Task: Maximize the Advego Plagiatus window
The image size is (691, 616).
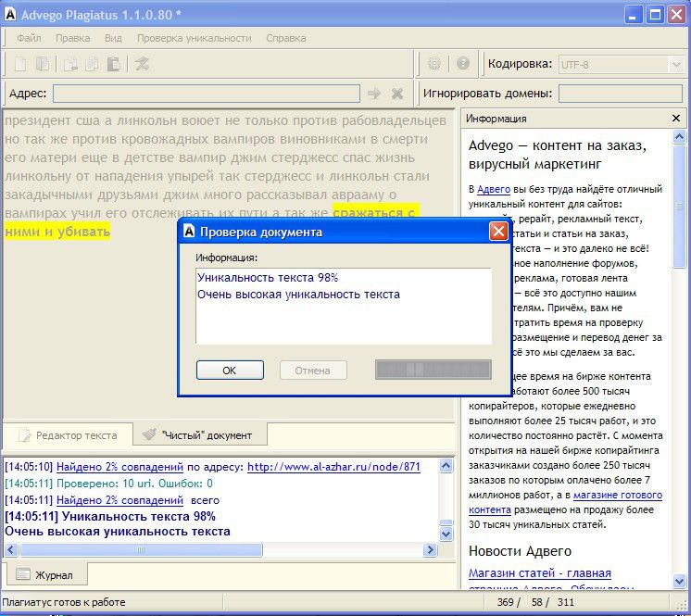Action: pyautogui.click(x=655, y=15)
